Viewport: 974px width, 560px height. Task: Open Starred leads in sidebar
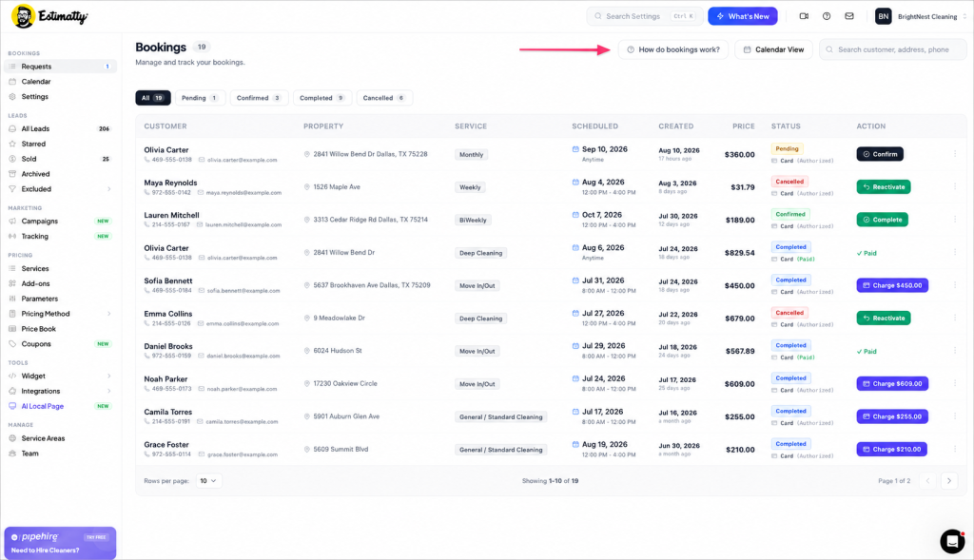click(33, 144)
